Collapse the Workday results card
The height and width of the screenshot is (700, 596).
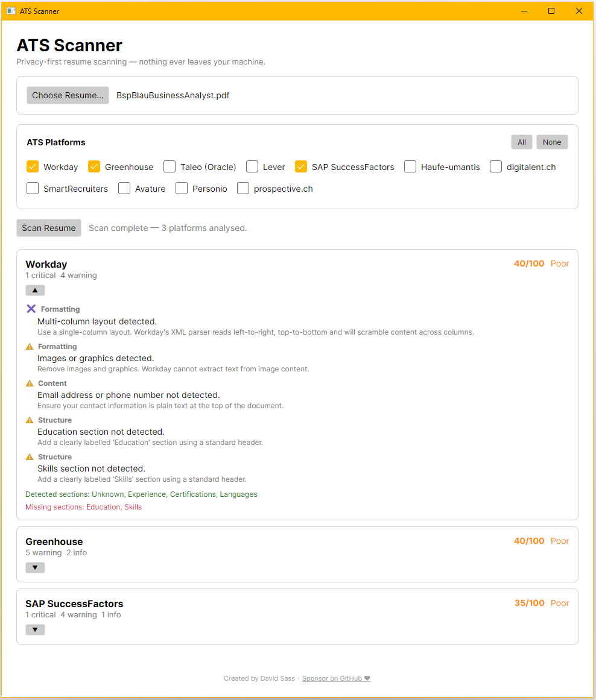click(x=36, y=290)
